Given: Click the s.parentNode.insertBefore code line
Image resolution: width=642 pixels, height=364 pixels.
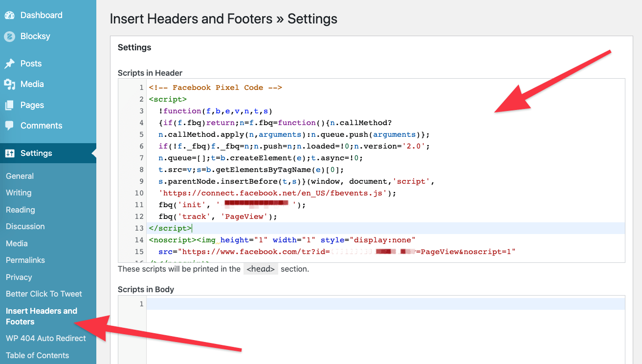Looking at the screenshot, I should [296, 181].
